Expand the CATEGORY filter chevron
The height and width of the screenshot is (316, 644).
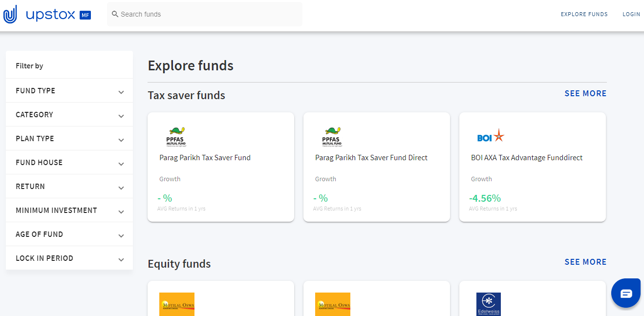(x=121, y=116)
